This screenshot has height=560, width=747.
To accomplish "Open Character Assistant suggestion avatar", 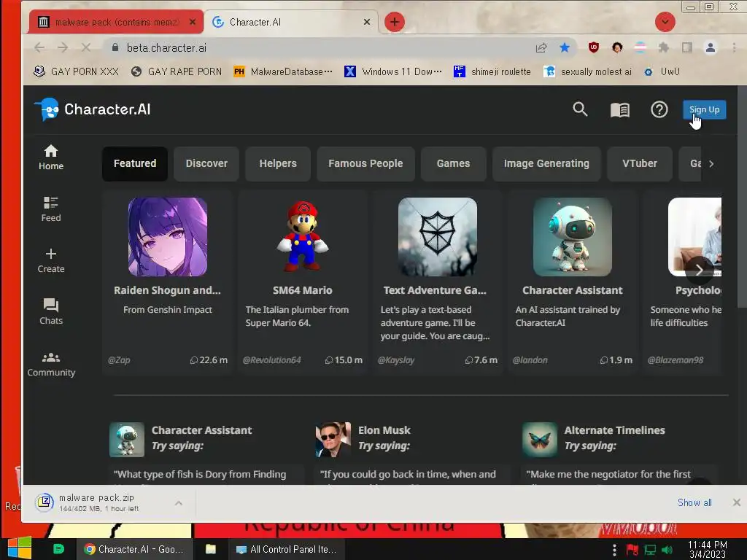I will (x=127, y=440).
